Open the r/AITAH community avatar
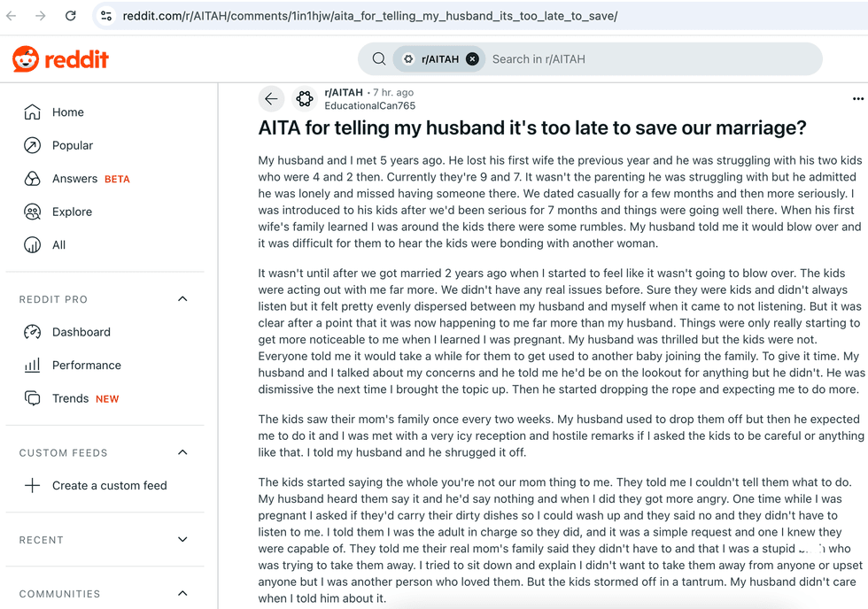868x609 pixels. [x=305, y=99]
